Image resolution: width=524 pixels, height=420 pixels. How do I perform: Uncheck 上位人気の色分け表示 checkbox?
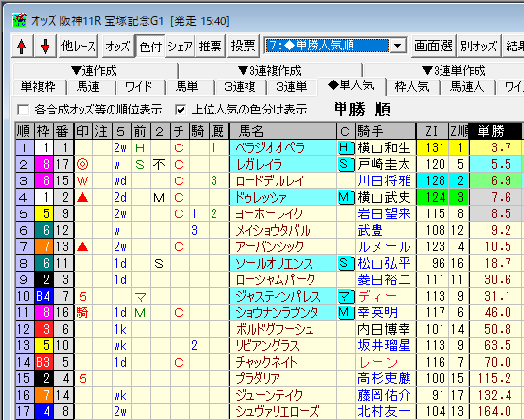coord(180,110)
